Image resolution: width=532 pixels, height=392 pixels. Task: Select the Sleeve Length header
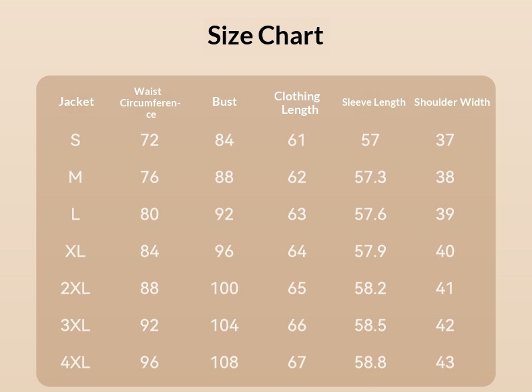374,102
